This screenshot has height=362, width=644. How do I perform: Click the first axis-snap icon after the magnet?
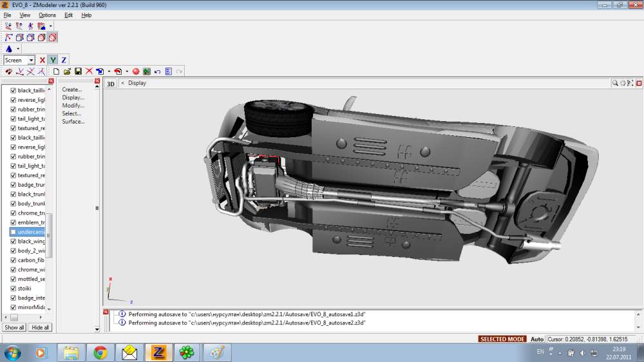[x=19, y=71]
